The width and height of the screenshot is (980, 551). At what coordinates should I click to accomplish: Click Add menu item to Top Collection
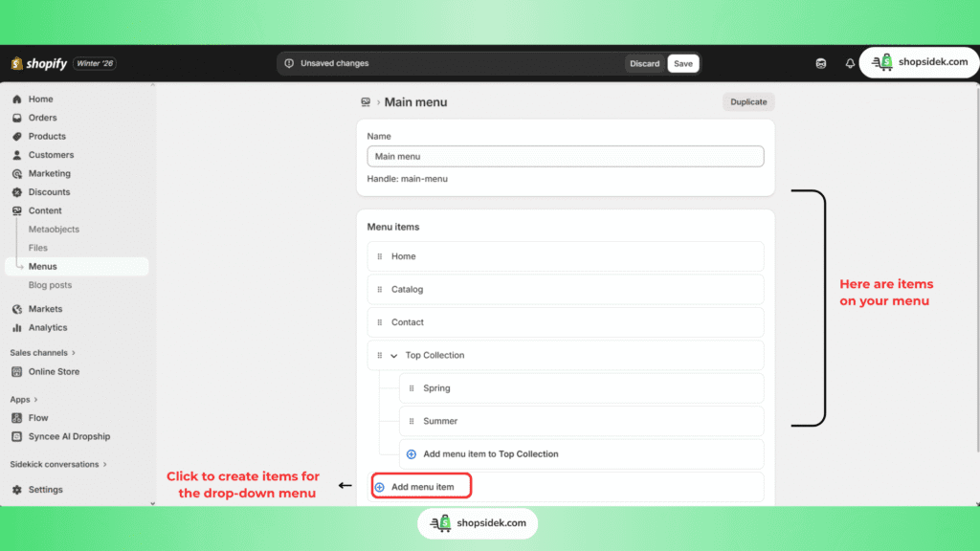(490, 454)
